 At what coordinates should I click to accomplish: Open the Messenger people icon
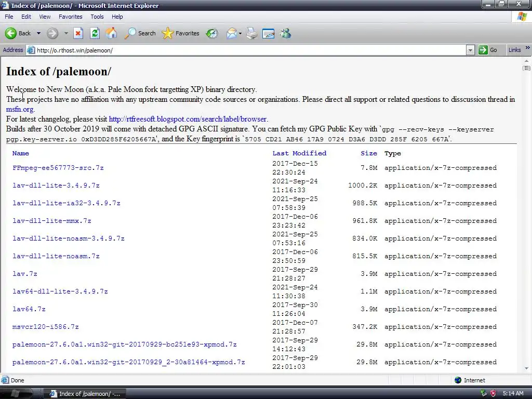click(285, 33)
